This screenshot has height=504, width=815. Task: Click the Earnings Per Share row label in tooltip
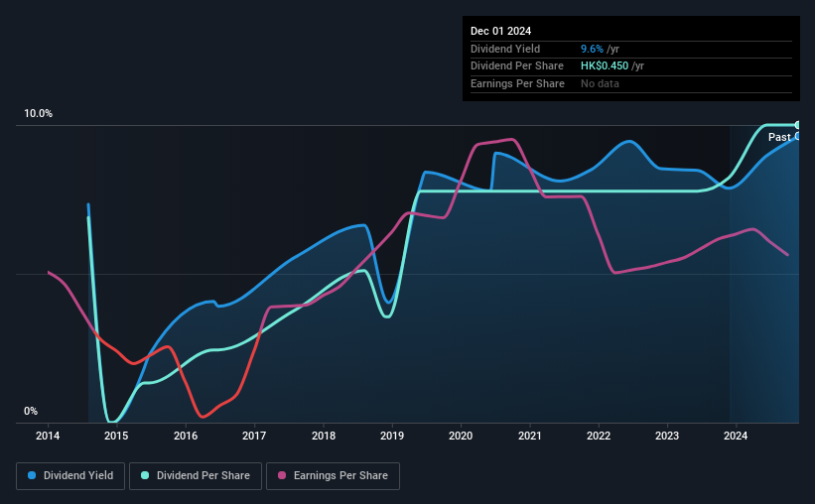517,83
